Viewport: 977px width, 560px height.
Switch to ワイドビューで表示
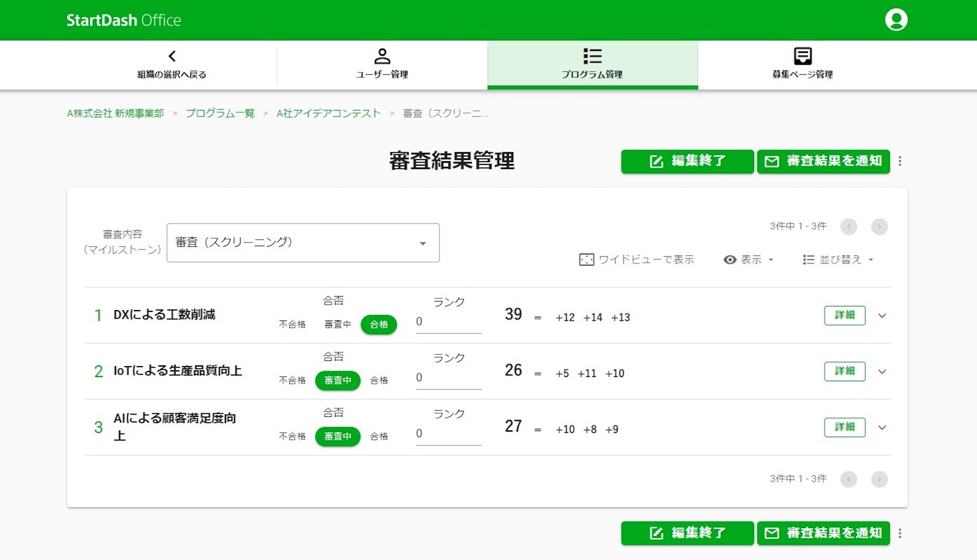click(x=637, y=260)
